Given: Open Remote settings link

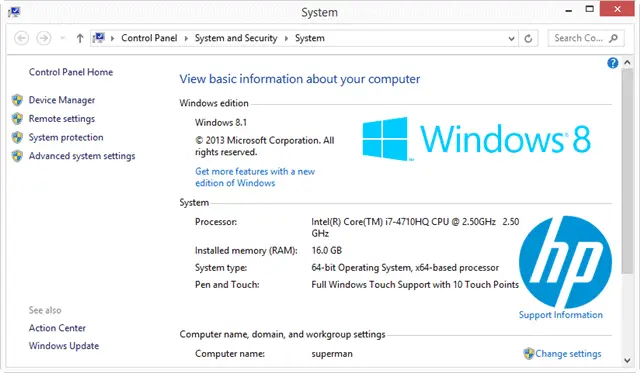Looking at the screenshot, I should point(62,119).
